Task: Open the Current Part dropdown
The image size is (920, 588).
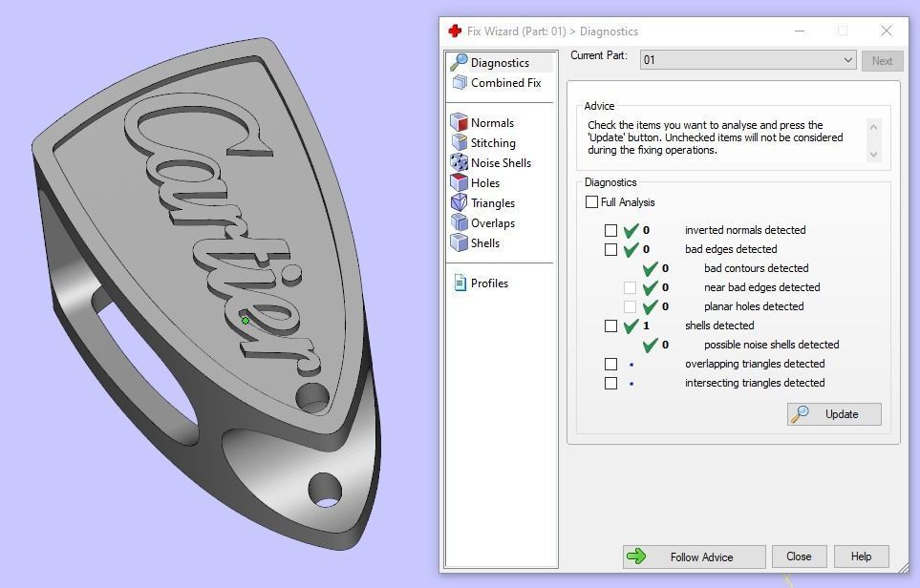Action: coord(748,60)
